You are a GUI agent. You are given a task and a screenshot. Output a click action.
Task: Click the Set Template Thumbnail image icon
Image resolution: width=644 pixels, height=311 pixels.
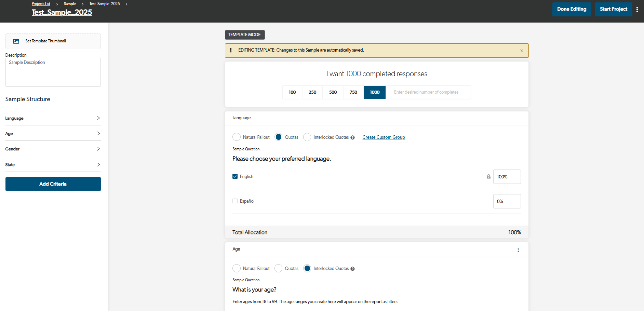coord(16,41)
